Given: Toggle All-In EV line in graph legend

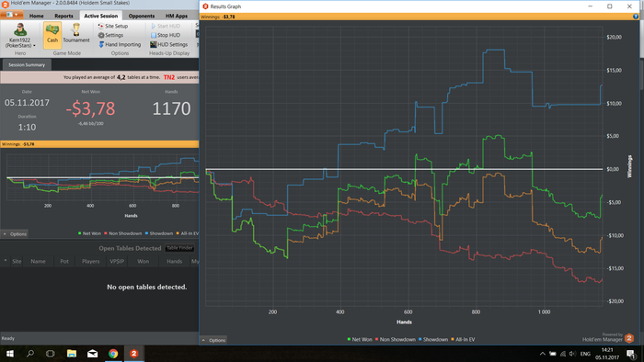Looking at the screenshot, I should [x=463, y=339].
